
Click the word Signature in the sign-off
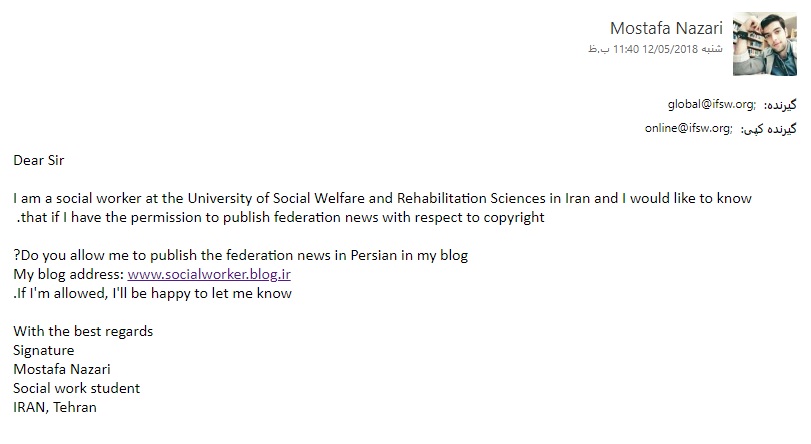[x=43, y=350]
